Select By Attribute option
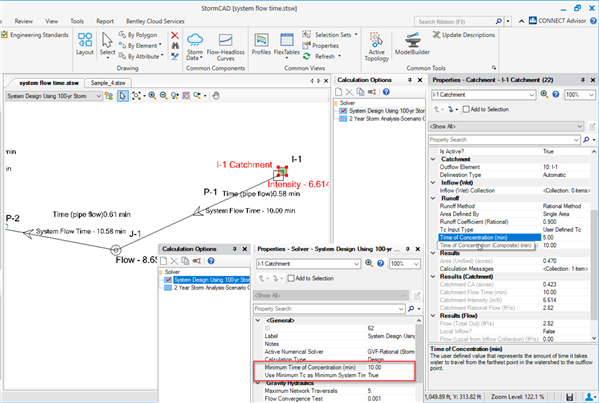 (x=141, y=56)
